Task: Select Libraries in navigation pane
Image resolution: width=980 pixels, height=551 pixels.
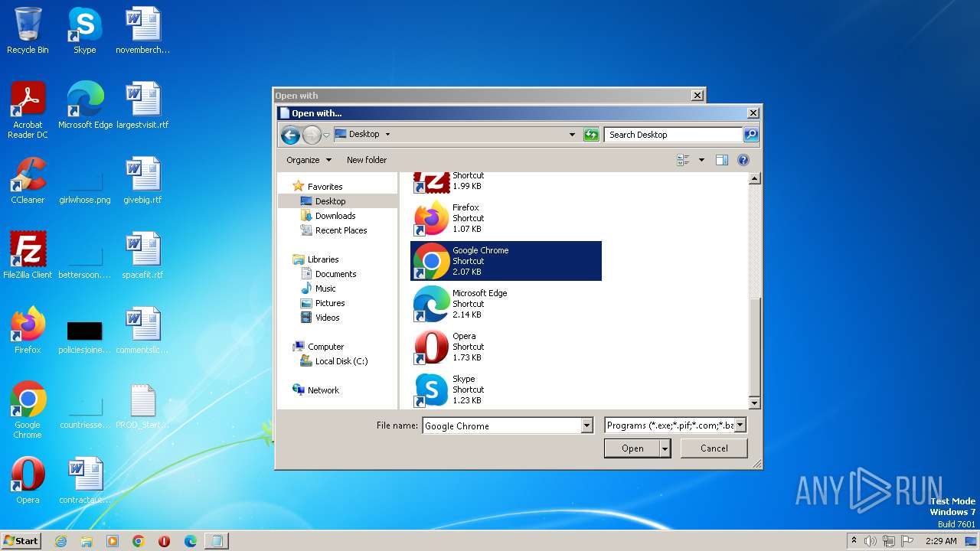Action: click(x=322, y=259)
